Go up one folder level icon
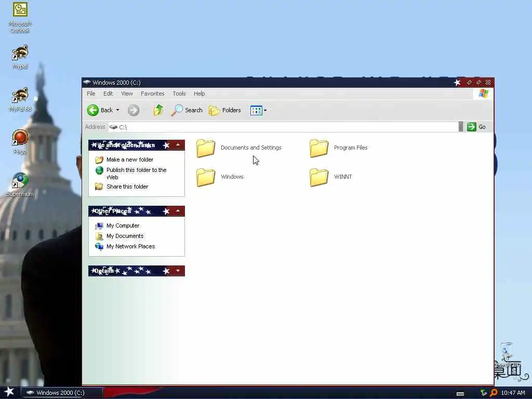The image size is (532, 399). [x=158, y=110]
